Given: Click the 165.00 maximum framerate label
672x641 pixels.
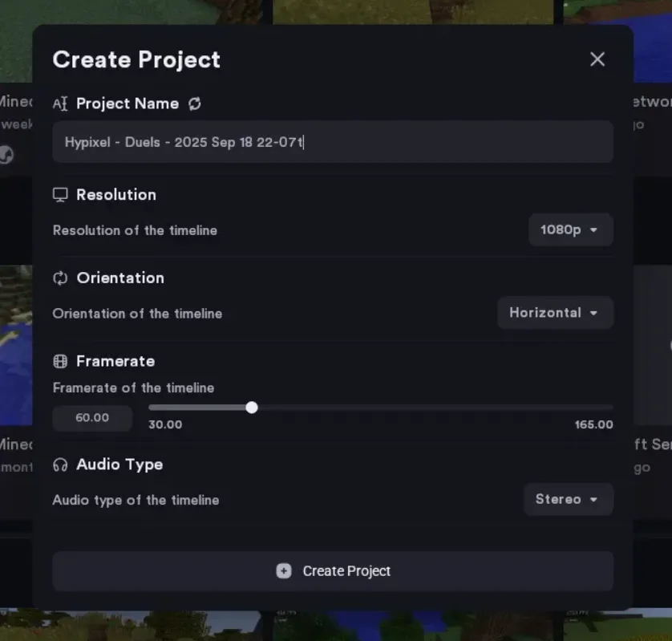Looking at the screenshot, I should pos(593,424).
